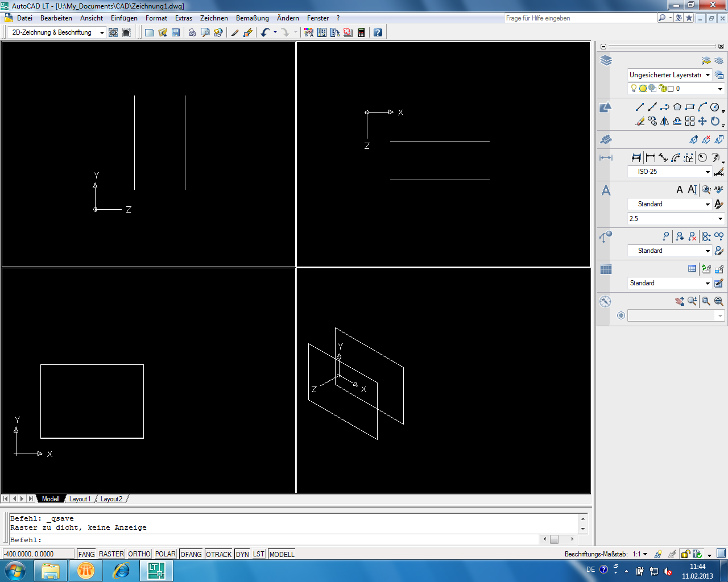
Task: Open the ISO-25 dimension style dropdown
Action: tap(669, 172)
